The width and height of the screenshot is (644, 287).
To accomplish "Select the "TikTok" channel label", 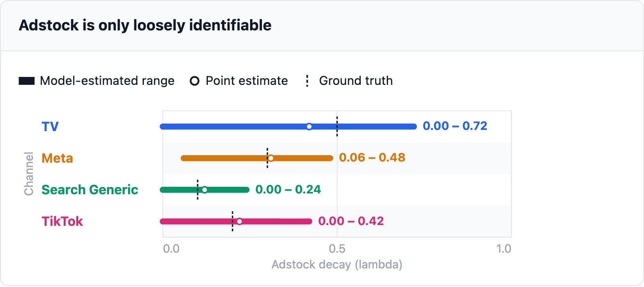I will click(x=62, y=221).
